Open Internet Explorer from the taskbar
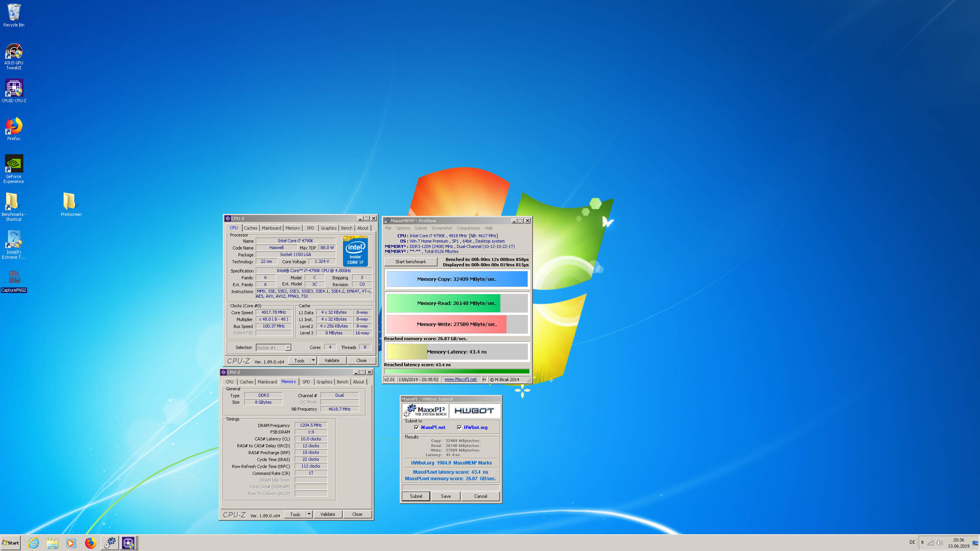 34,543
